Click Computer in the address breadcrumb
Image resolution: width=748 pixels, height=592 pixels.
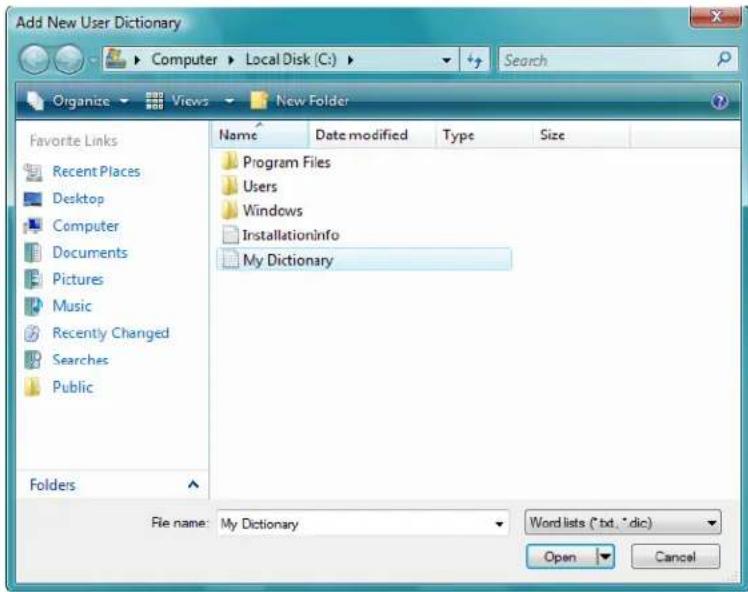click(184, 60)
